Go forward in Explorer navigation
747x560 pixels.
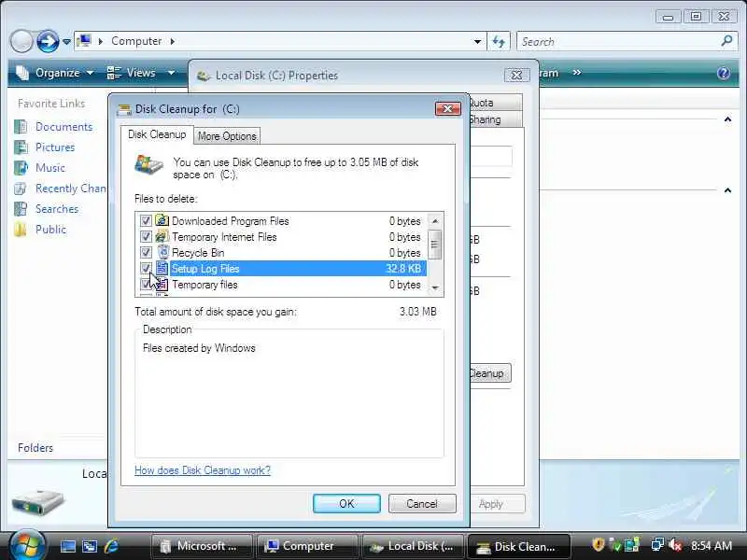point(48,41)
